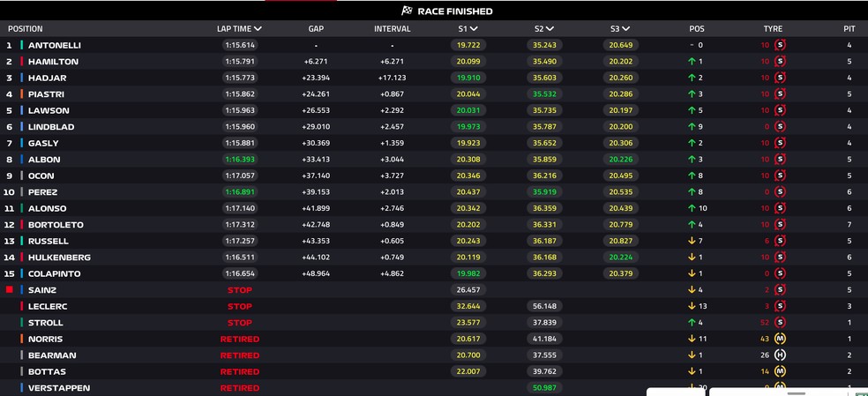
Task: Click Hadjar's +17.123 interval value
Action: pyautogui.click(x=392, y=78)
